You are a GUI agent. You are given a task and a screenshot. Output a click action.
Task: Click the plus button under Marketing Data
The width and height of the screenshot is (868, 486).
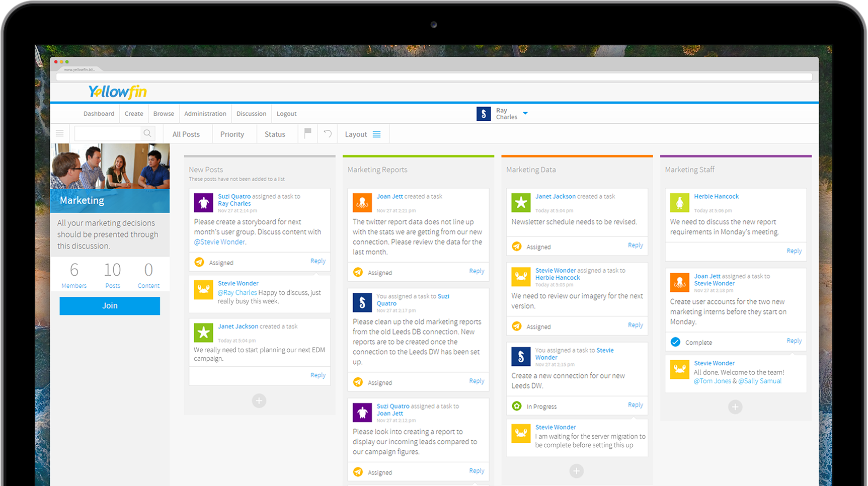(577, 471)
